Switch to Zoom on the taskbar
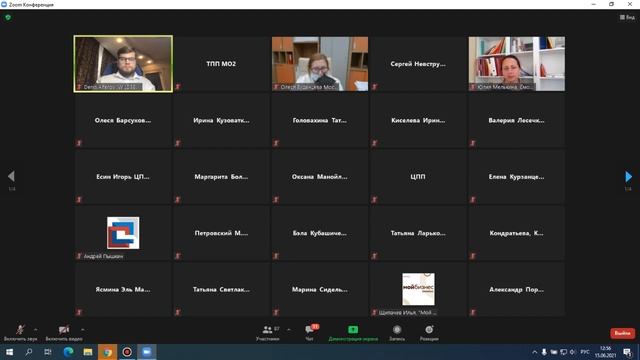Screen dimensions: 640x360 click(147, 352)
